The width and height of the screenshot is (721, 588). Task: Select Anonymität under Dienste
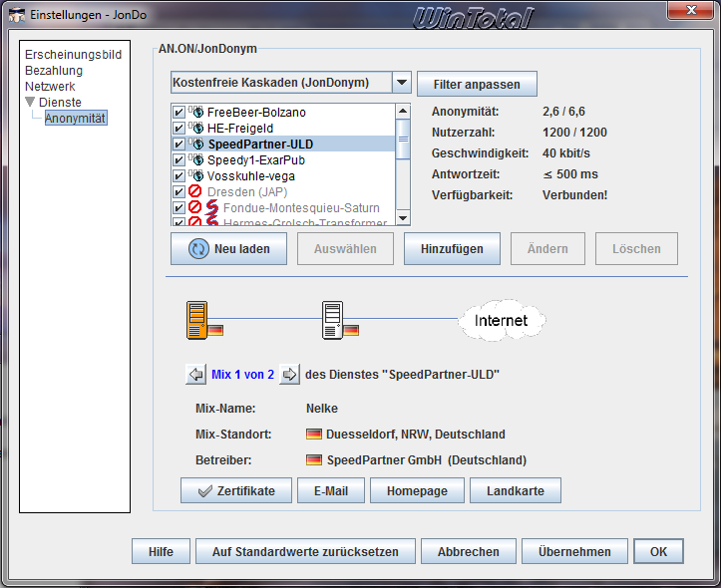76,118
